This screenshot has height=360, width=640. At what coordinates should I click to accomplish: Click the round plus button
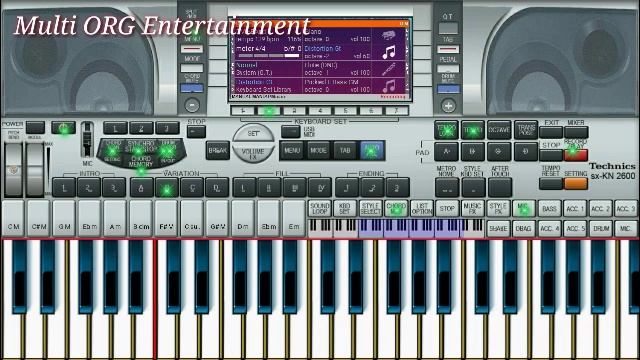pos(448,106)
